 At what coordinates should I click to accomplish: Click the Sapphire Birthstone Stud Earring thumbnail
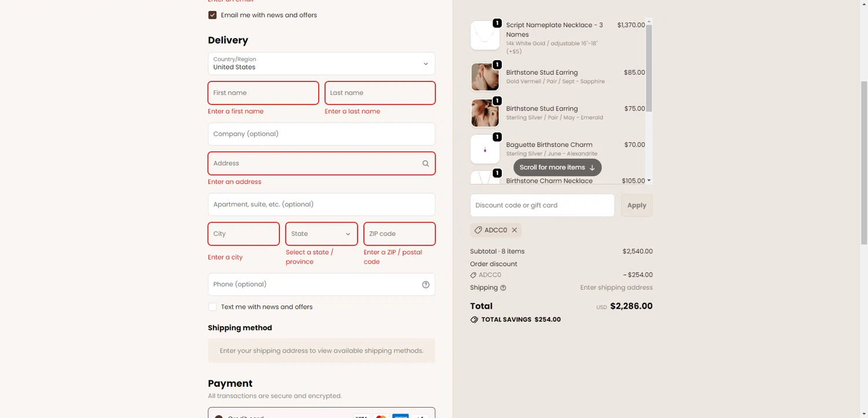click(x=485, y=77)
